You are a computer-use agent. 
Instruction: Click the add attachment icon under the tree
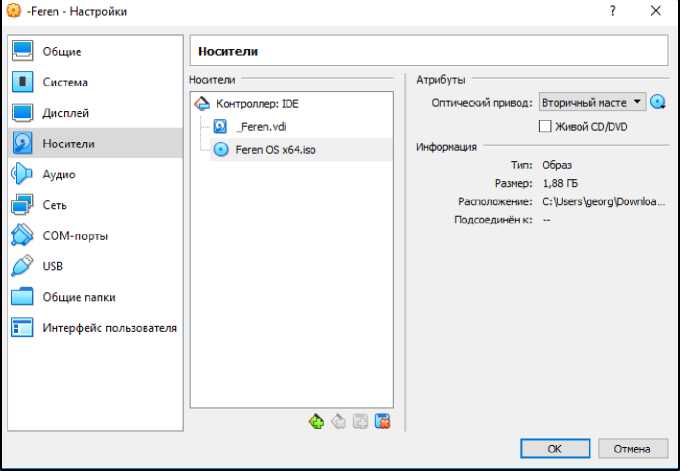point(360,421)
